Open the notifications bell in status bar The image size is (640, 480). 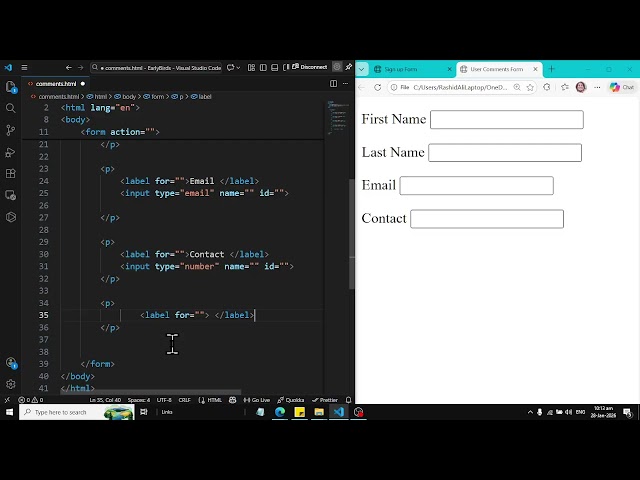(x=348, y=400)
